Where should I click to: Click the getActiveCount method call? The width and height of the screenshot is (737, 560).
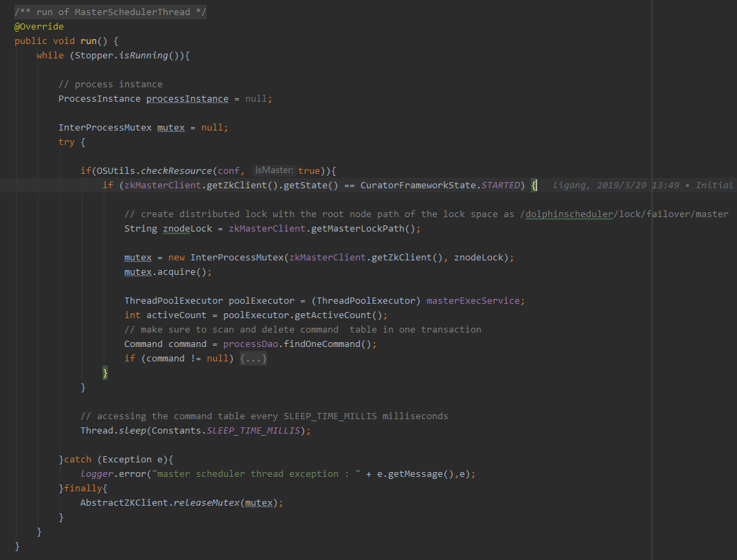point(333,315)
